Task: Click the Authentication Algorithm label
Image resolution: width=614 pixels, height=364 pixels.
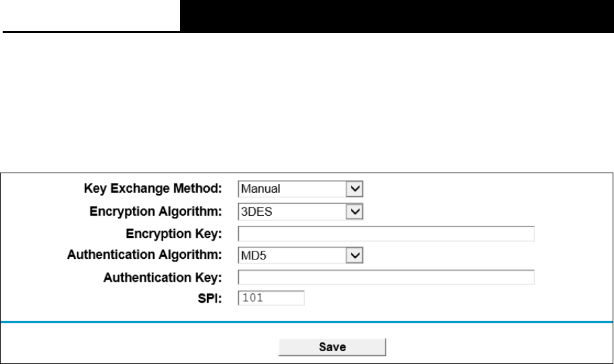Action: (x=144, y=255)
